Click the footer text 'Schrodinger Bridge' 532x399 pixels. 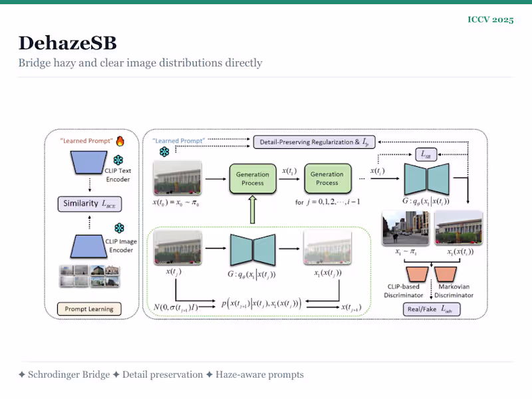point(69,374)
